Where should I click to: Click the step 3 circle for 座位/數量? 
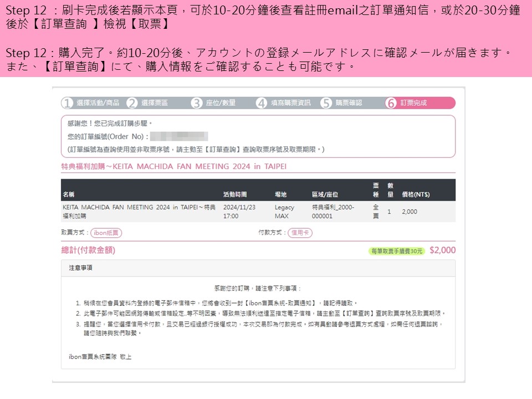pos(197,103)
